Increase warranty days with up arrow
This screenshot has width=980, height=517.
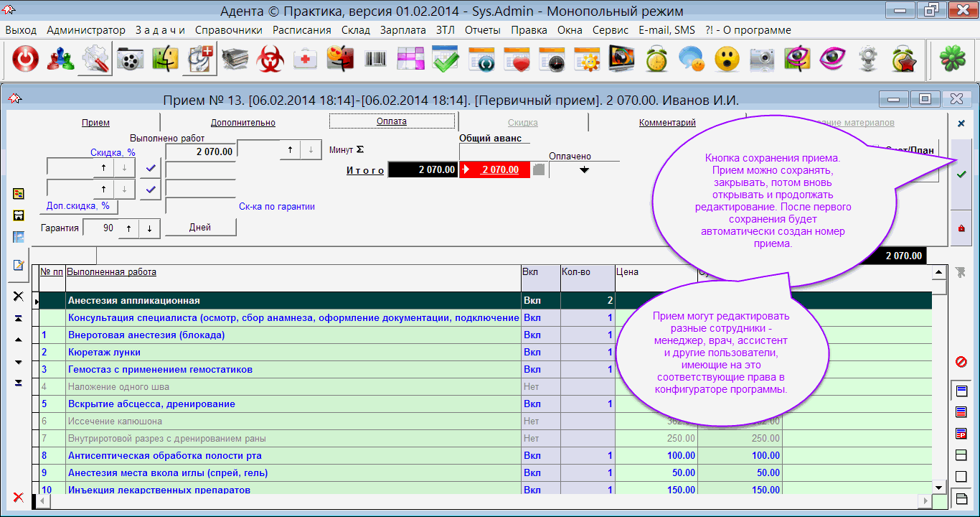[129, 228]
